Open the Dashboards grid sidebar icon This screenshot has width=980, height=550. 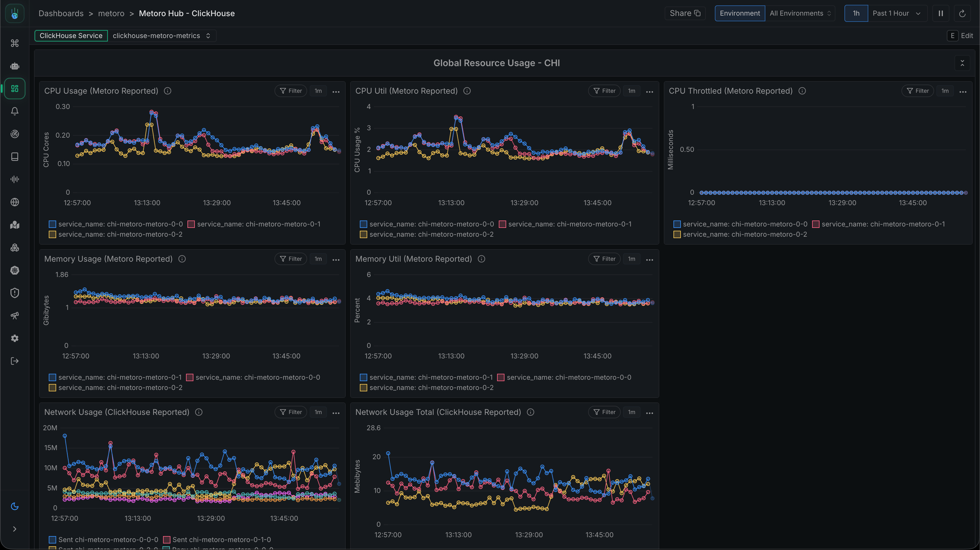15,89
